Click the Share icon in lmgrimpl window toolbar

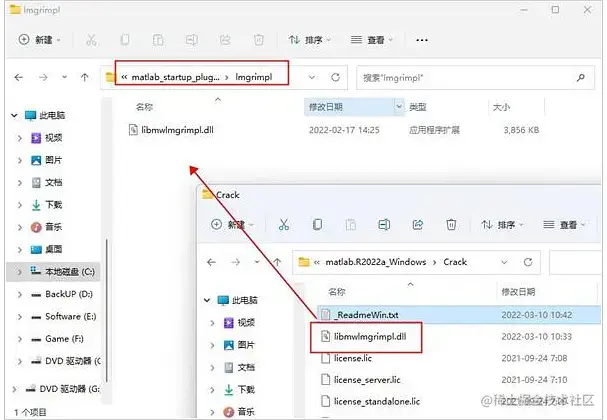225,40
